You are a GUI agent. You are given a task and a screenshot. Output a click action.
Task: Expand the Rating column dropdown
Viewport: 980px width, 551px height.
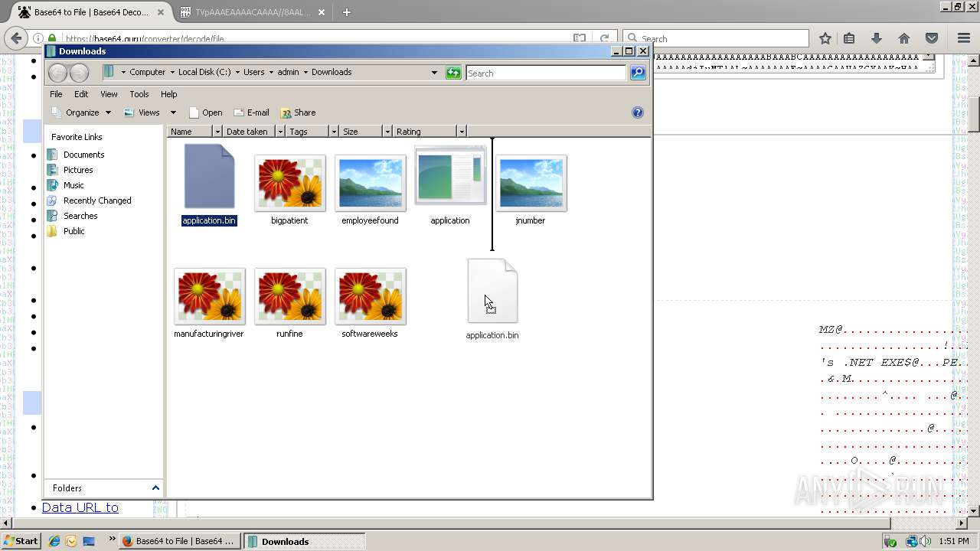[x=461, y=132]
